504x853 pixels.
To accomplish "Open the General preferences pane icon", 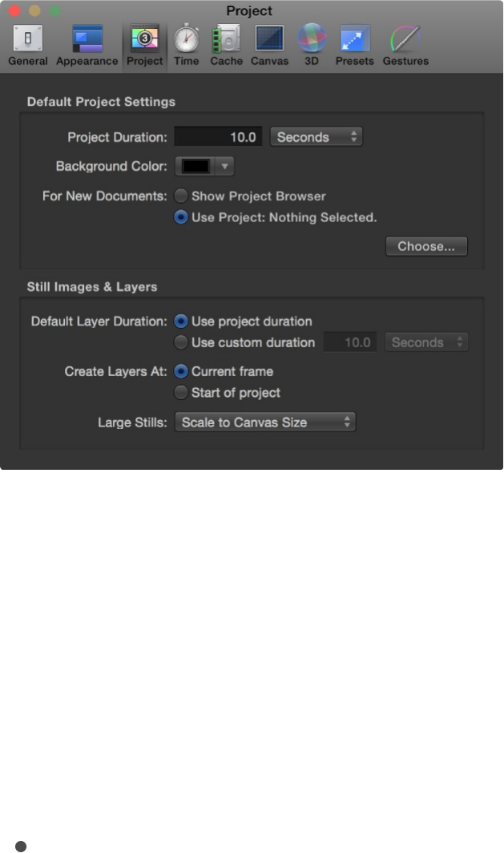I will (27, 38).
